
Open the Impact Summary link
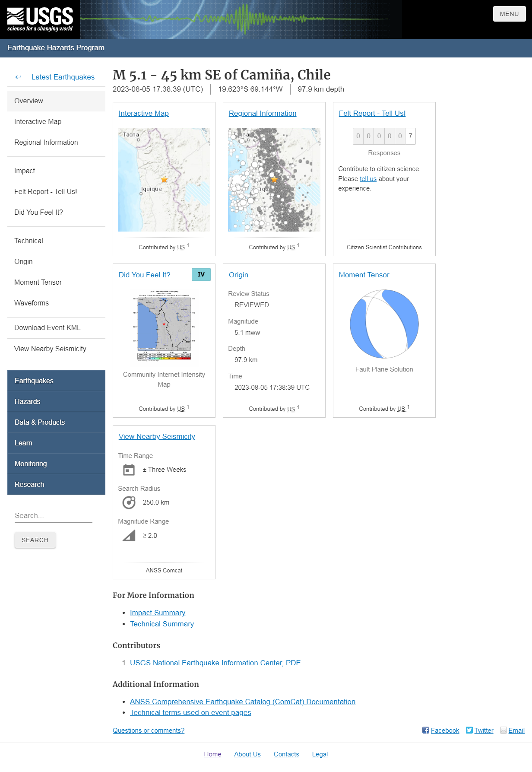click(158, 613)
